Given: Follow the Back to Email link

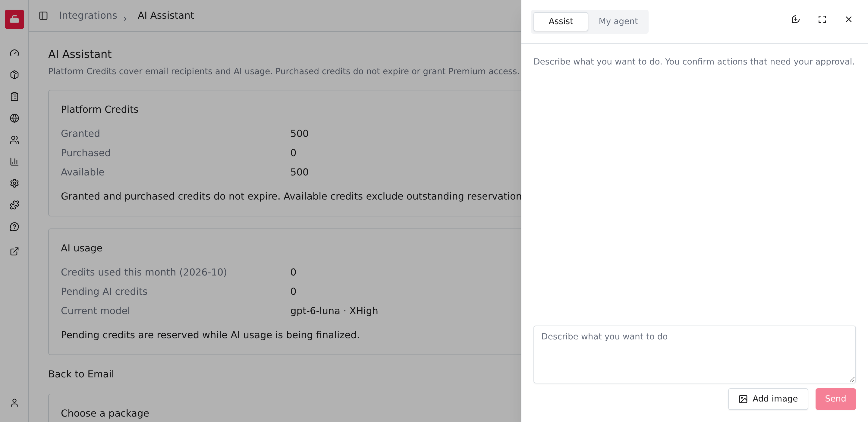Looking at the screenshot, I should coord(81,374).
